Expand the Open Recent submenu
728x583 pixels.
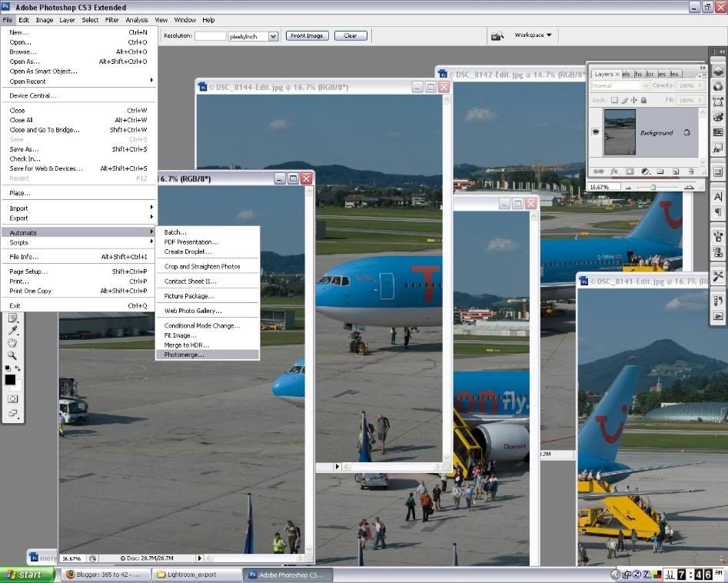tap(79, 82)
